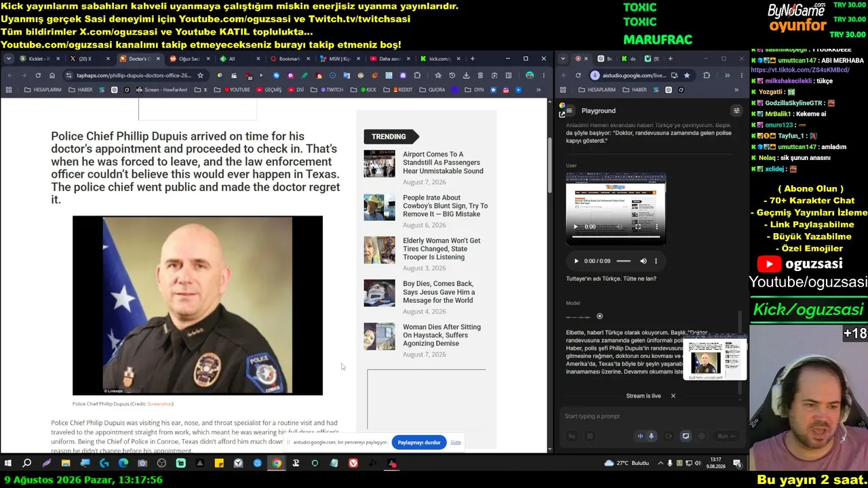
Task: Seek on the user video progress bar
Action: coord(616,237)
